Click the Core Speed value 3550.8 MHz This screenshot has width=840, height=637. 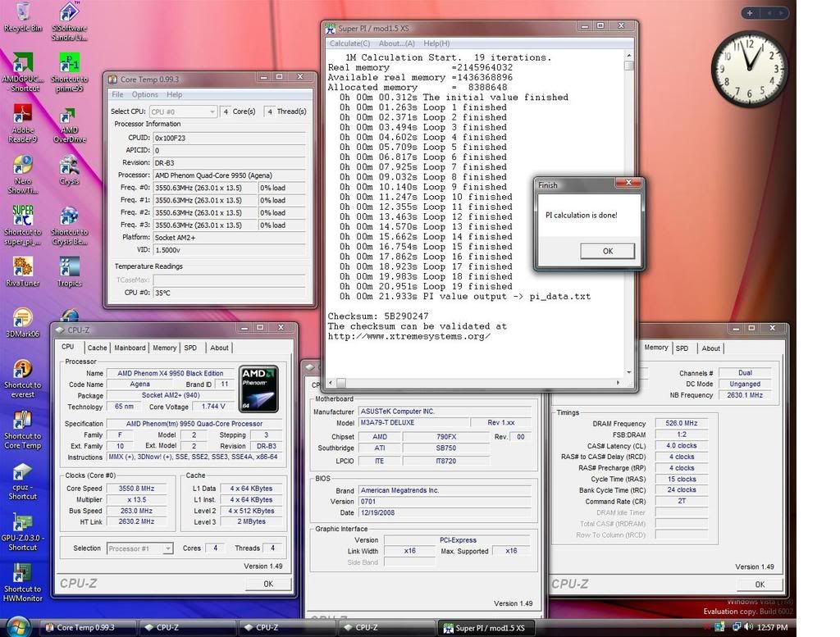point(137,488)
